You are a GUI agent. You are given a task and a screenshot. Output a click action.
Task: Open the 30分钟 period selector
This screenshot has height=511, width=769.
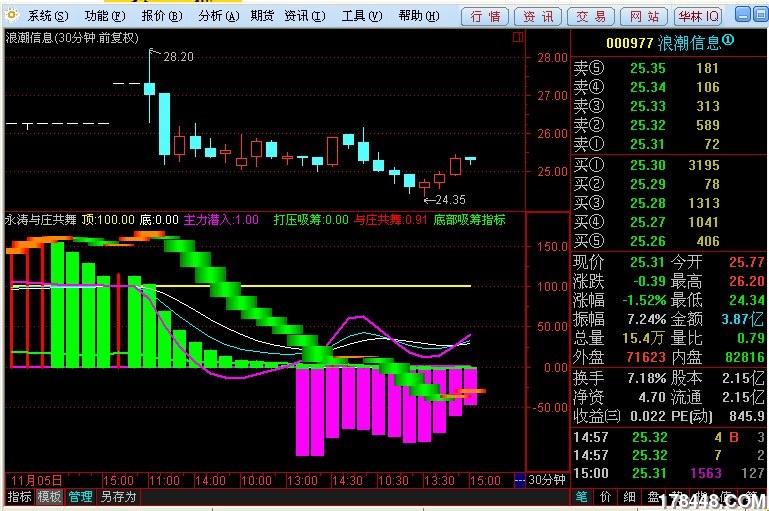pyautogui.click(x=547, y=481)
